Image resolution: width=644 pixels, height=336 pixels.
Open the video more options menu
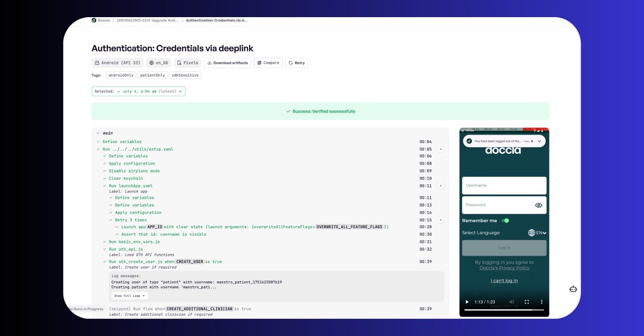click(x=541, y=302)
